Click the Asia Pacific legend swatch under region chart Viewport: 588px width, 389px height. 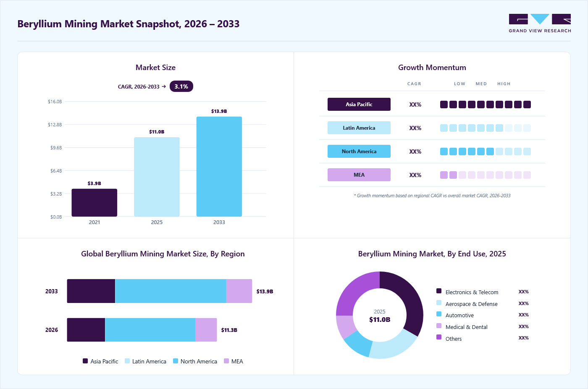85,361
